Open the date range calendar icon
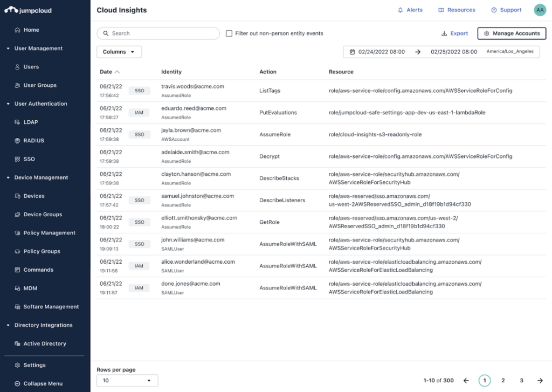This screenshot has height=392, width=552. point(352,52)
